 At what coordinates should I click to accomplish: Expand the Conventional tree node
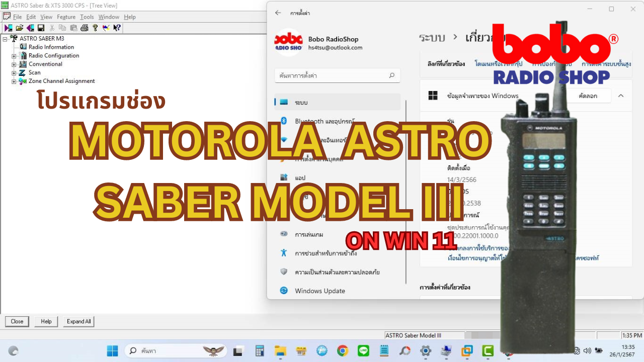coord(14,64)
